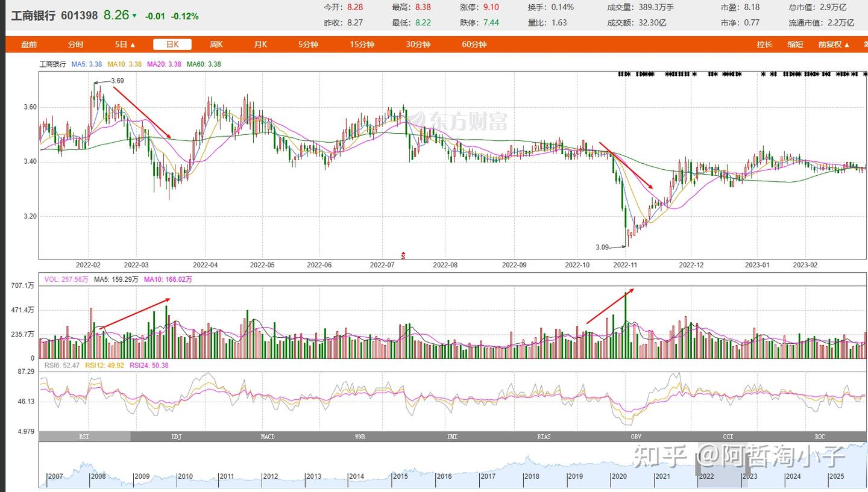This screenshot has width=868, height=492.
Task: Click the 今开 opening price 8.28
Action: (x=355, y=7)
